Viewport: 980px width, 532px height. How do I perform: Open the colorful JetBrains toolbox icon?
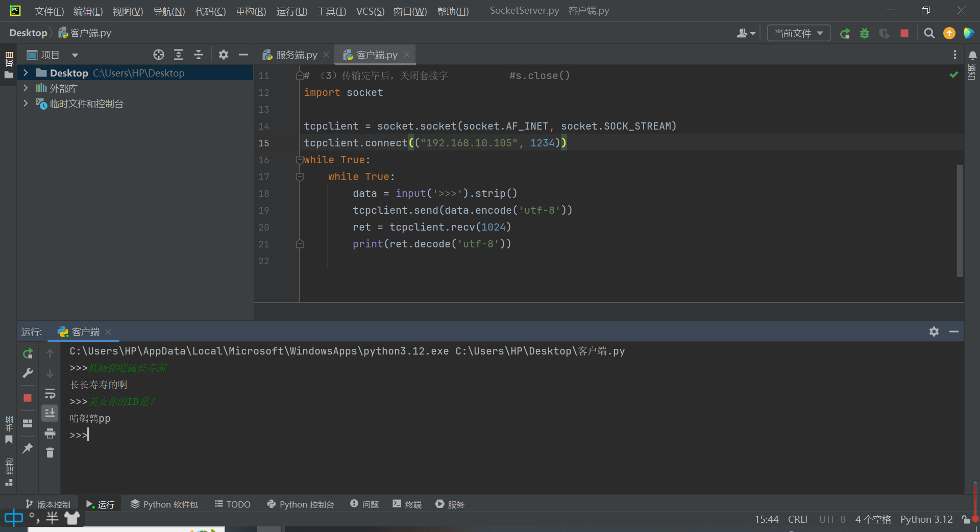click(968, 33)
